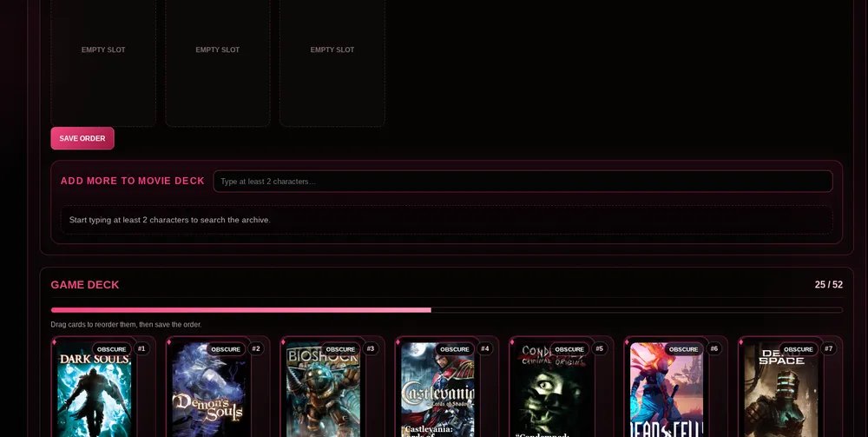Viewport: 868px width, 437px height.
Task: Click the Obscure badge on Dead Cells
Action: point(684,349)
